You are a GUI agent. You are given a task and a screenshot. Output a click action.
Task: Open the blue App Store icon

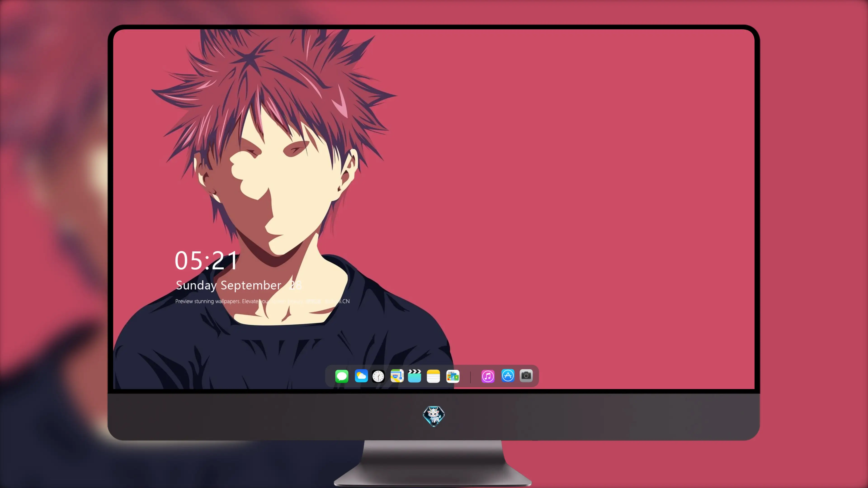(508, 375)
